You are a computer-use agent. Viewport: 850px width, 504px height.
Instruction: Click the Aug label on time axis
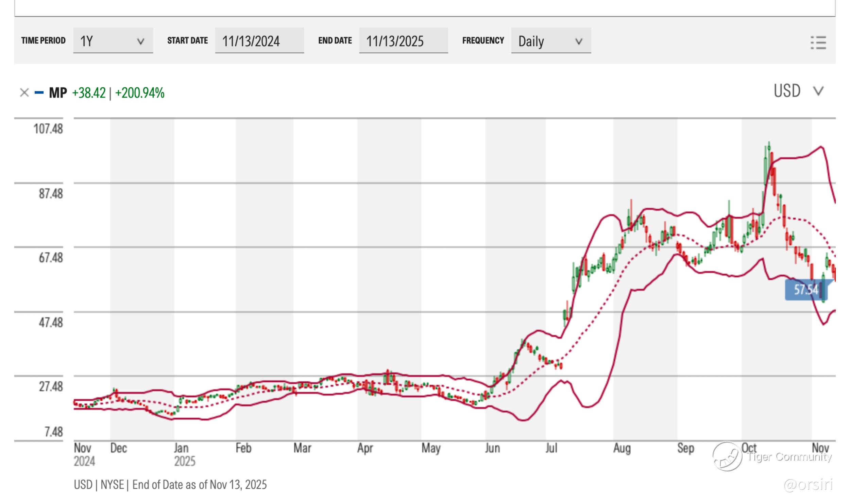pyautogui.click(x=622, y=448)
